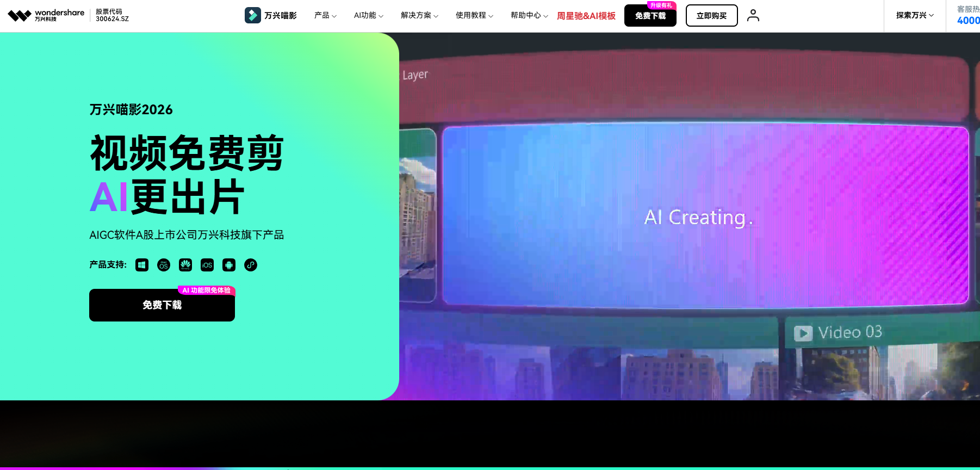This screenshot has height=470, width=980.
Task: Select the HarmonyOS platform icon
Action: click(185, 265)
